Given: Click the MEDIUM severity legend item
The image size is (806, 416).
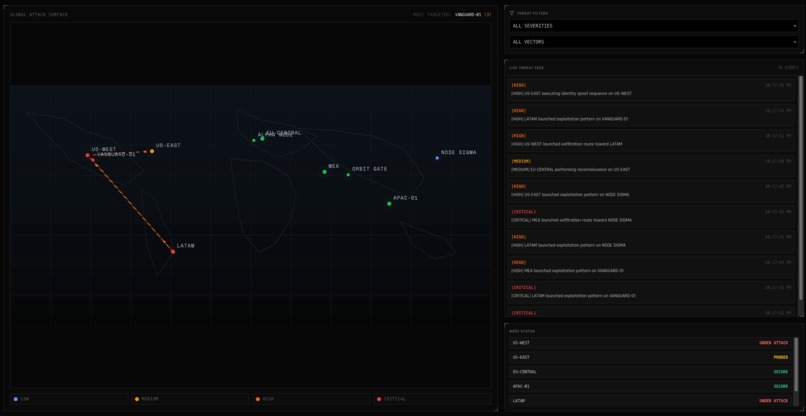Looking at the screenshot, I should (190, 399).
